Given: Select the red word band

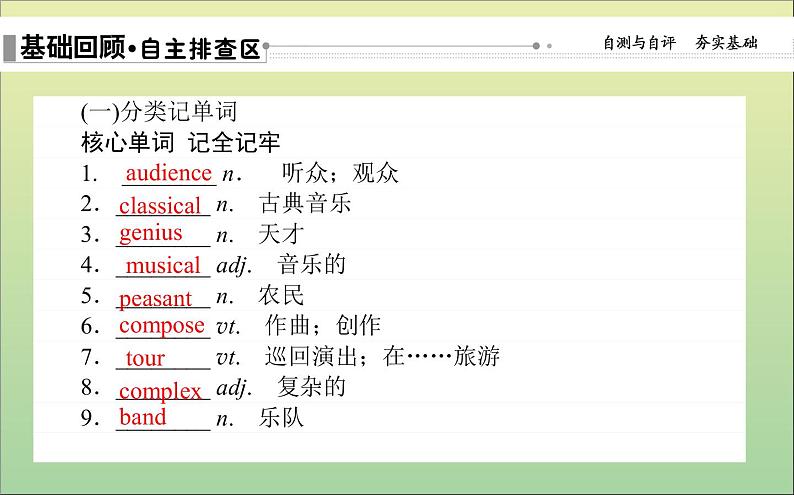Looking at the screenshot, I should click(142, 418).
